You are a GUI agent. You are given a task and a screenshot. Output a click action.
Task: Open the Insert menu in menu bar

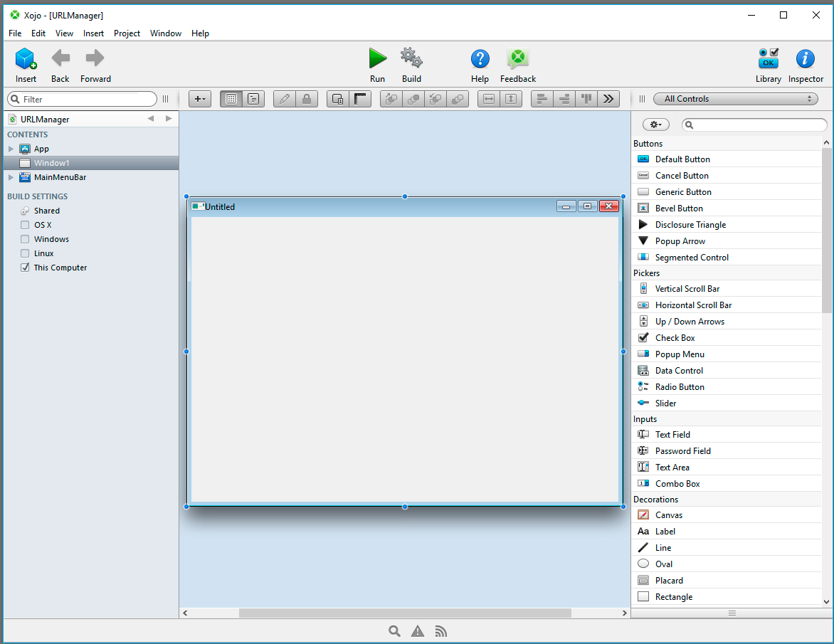pyautogui.click(x=94, y=33)
